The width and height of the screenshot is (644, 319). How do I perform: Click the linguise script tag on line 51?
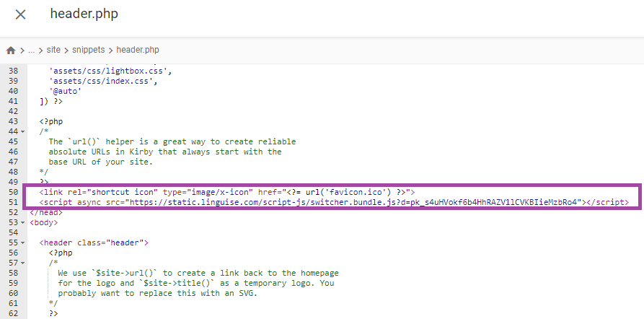(x=334, y=202)
